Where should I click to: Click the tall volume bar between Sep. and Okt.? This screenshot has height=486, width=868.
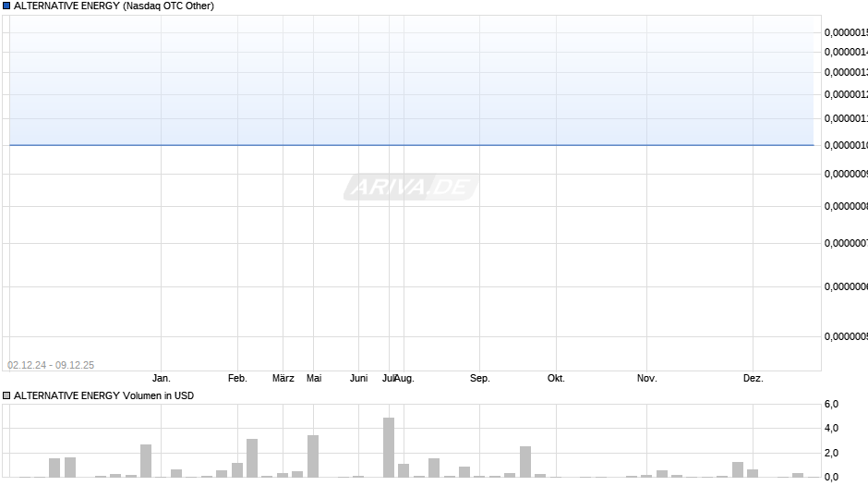coord(525,462)
